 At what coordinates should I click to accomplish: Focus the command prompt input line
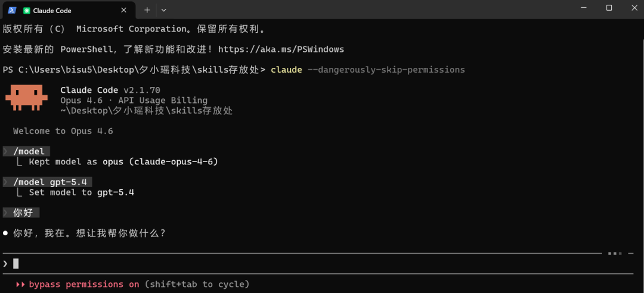click(298, 263)
